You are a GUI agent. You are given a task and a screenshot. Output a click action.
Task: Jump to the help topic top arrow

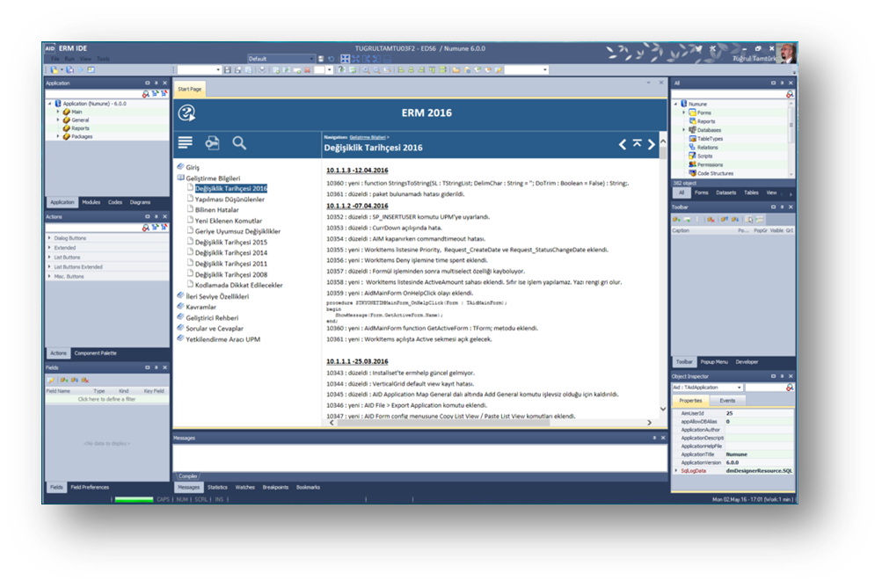[x=637, y=143]
